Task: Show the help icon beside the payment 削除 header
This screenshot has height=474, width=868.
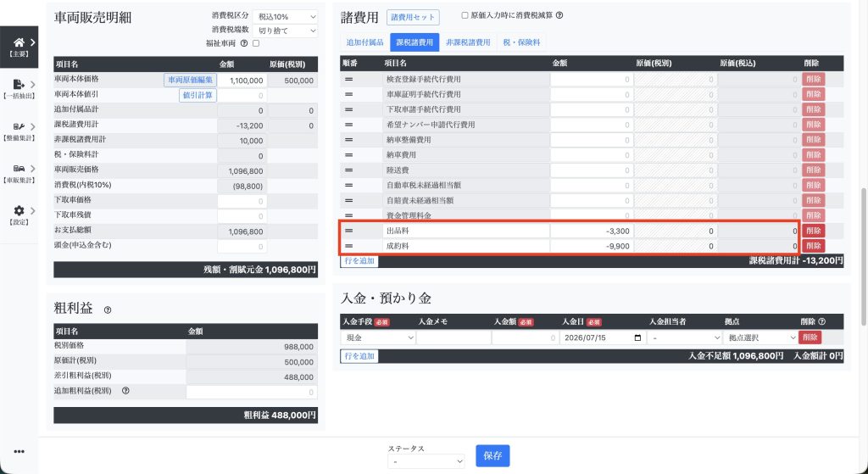Action: click(x=822, y=321)
